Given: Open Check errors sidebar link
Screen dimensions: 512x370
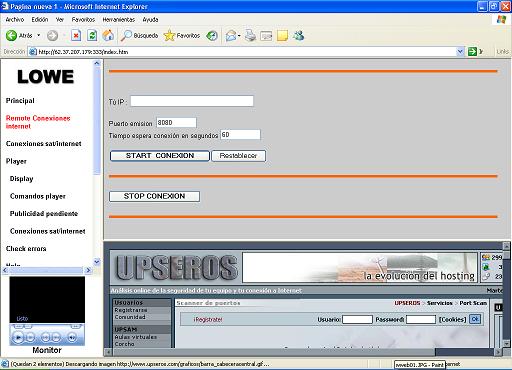Looking at the screenshot, I should (26, 249).
